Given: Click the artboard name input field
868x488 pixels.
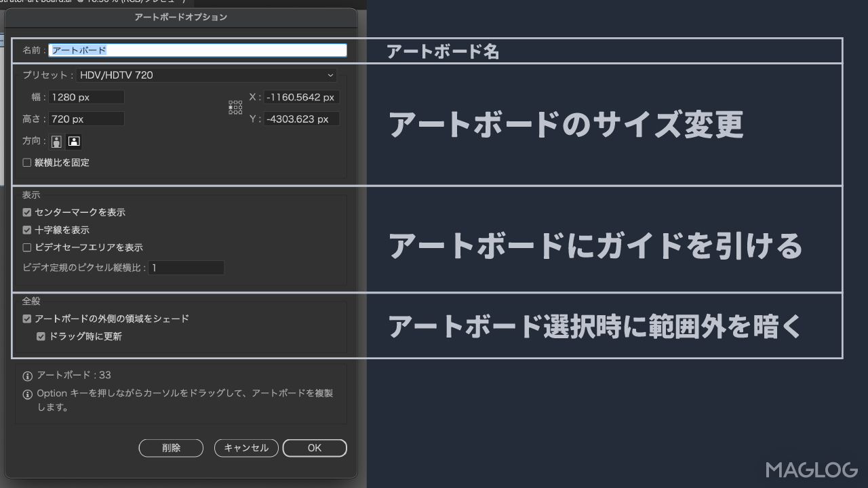Looking at the screenshot, I should 197,50.
